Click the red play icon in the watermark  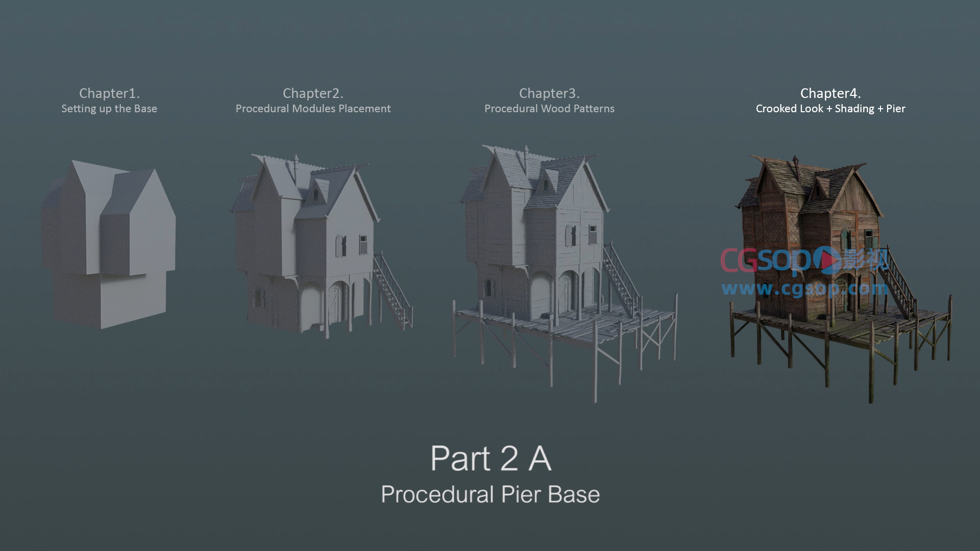click(x=826, y=260)
